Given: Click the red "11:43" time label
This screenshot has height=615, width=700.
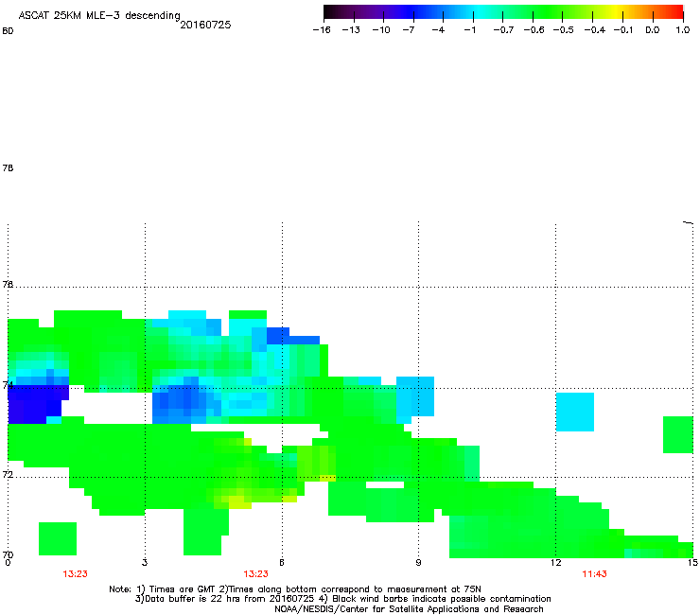Looking at the screenshot, I should [x=594, y=574].
